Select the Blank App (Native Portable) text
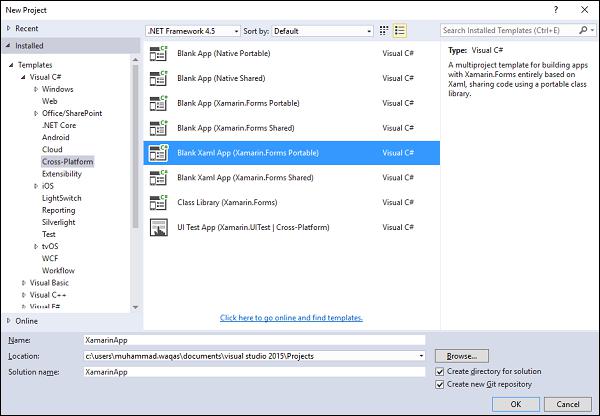This screenshot has height=416, width=600. click(223, 53)
